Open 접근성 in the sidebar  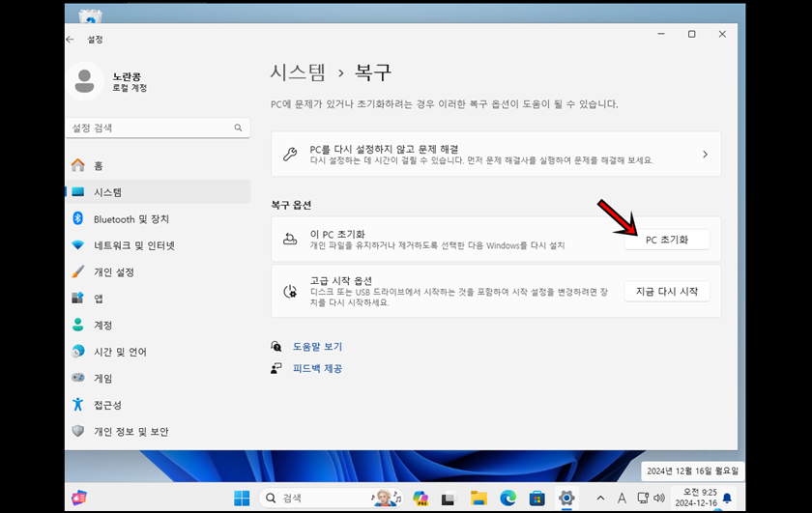[158, 405]
